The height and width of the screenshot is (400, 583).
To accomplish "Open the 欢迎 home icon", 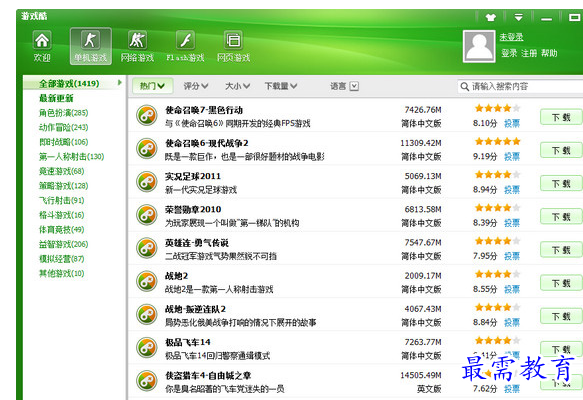I will (42, 41).
